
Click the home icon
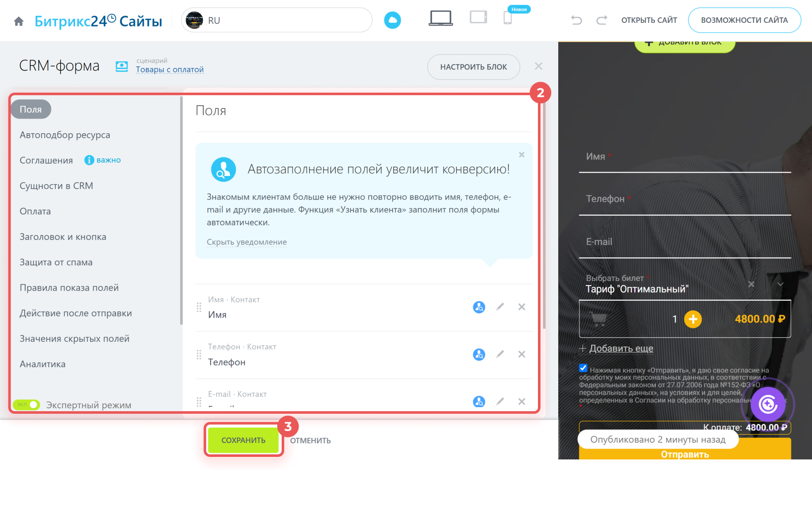[x=19, y=21]
